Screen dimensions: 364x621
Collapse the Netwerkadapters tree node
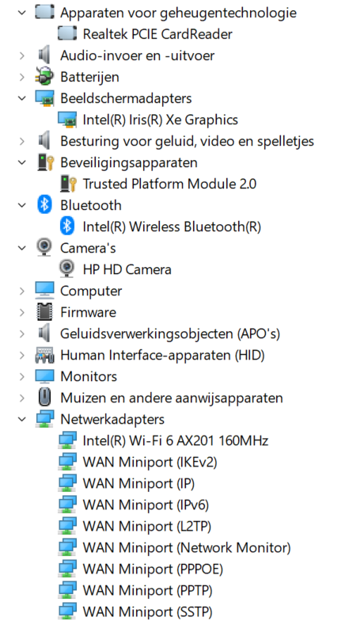tap(22, 419)
